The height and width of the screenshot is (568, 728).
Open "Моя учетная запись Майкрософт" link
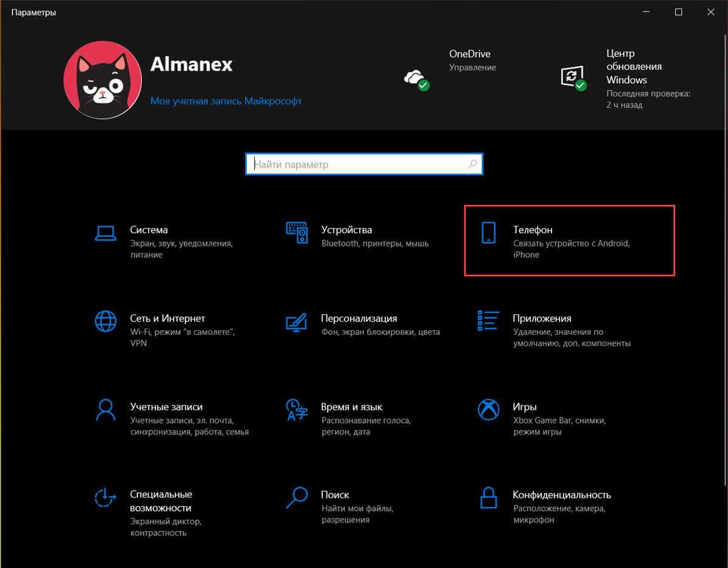[226, 101]
